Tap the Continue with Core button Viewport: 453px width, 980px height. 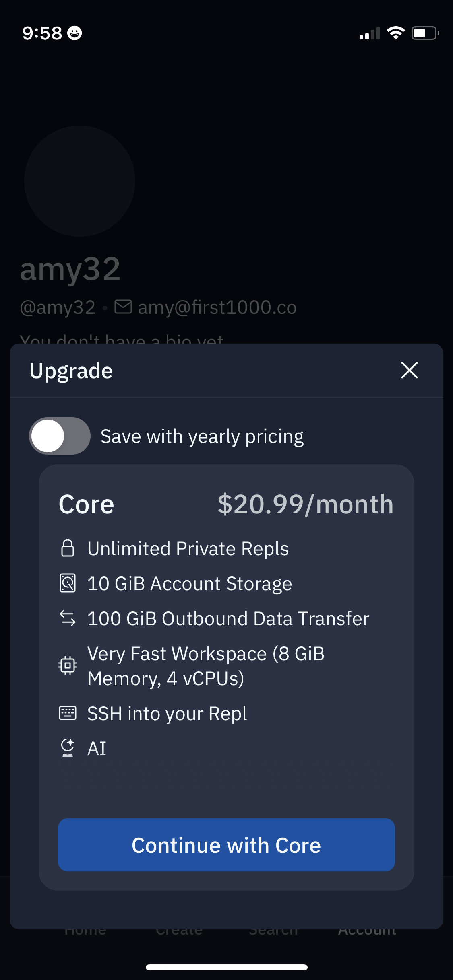[x=226, y=845]
